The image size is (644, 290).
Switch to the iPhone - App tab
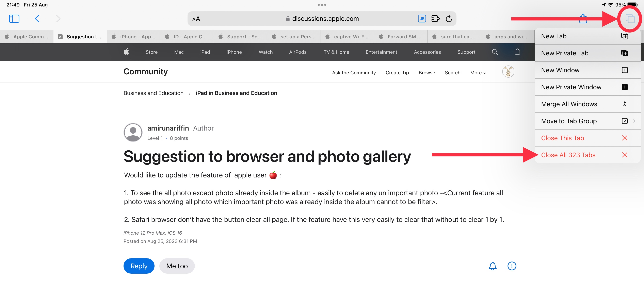coord(134,37)
